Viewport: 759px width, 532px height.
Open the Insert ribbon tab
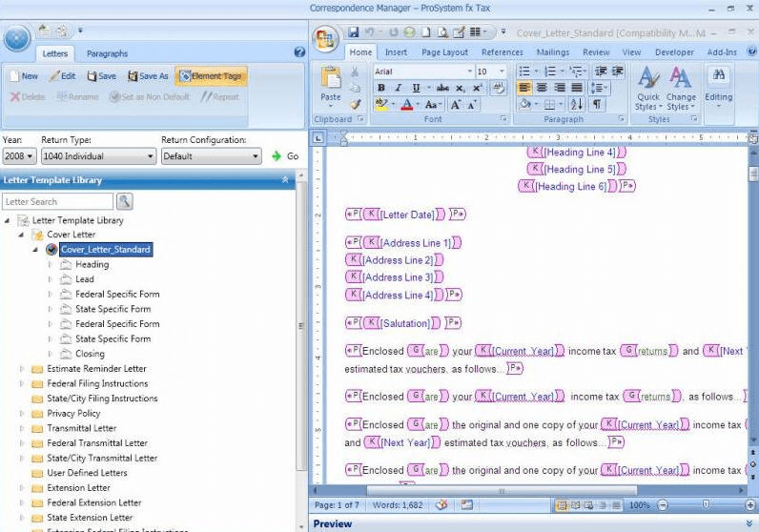[x=396, y=52]
